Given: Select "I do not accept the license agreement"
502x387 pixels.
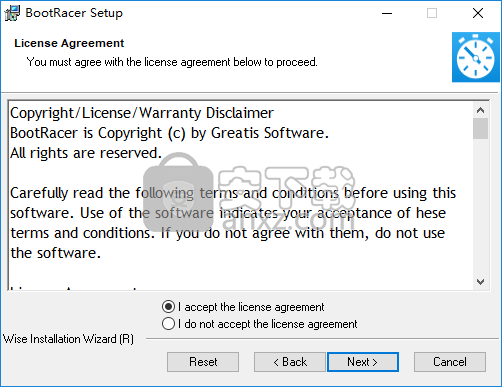Looking at the screenshot, I should [x=259, y=324].
